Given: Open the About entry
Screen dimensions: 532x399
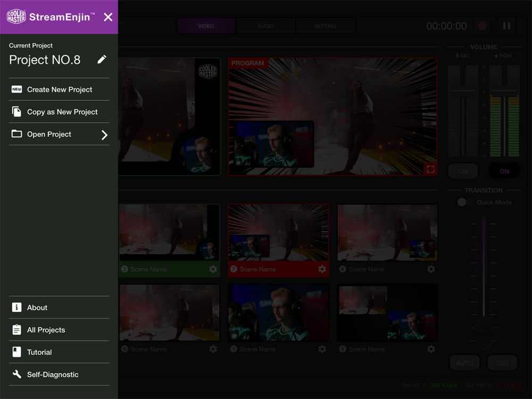Looking at the screenshot, I should [59, 307].
